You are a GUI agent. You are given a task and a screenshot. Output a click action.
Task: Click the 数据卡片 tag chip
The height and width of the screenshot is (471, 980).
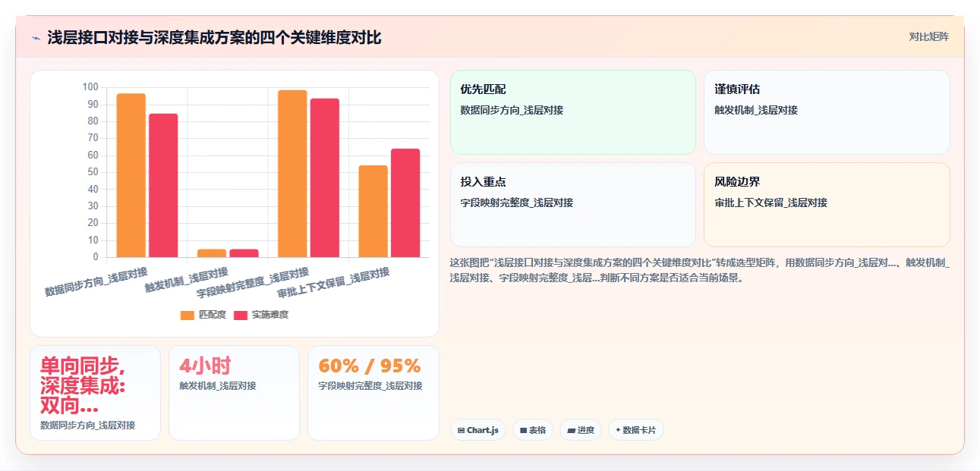(636, 430)
